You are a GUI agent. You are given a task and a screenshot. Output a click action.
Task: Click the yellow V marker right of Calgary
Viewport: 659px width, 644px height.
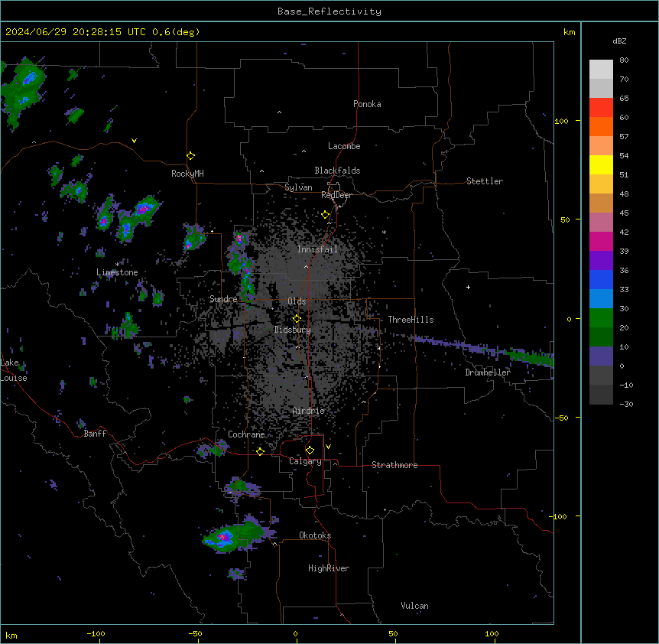[x=328, y=447]
